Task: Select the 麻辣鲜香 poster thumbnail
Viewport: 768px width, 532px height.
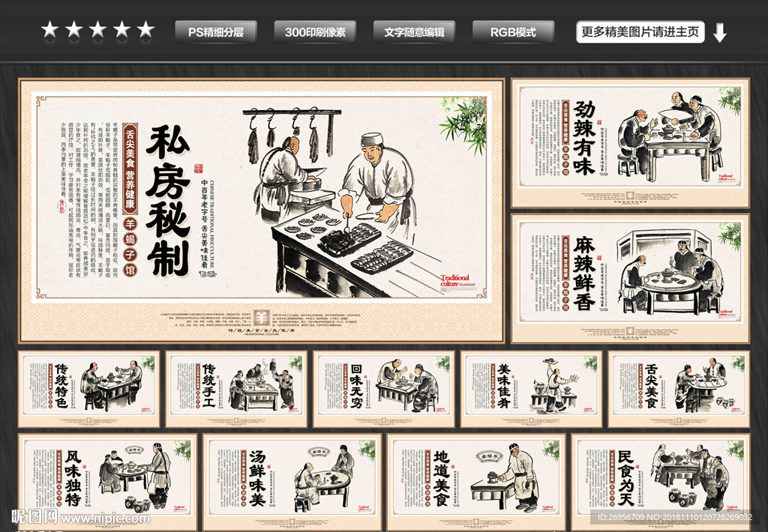Action: [x=630, y=278]
